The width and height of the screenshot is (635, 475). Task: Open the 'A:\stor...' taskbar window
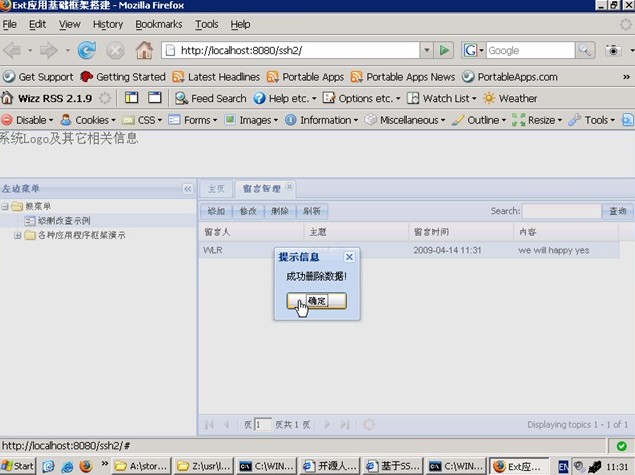(141, 466)
